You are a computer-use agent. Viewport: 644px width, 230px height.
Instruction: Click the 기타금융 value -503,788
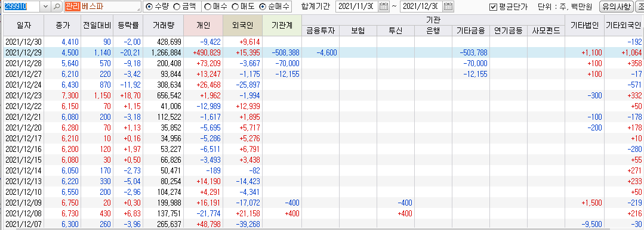tap(473, 52)
